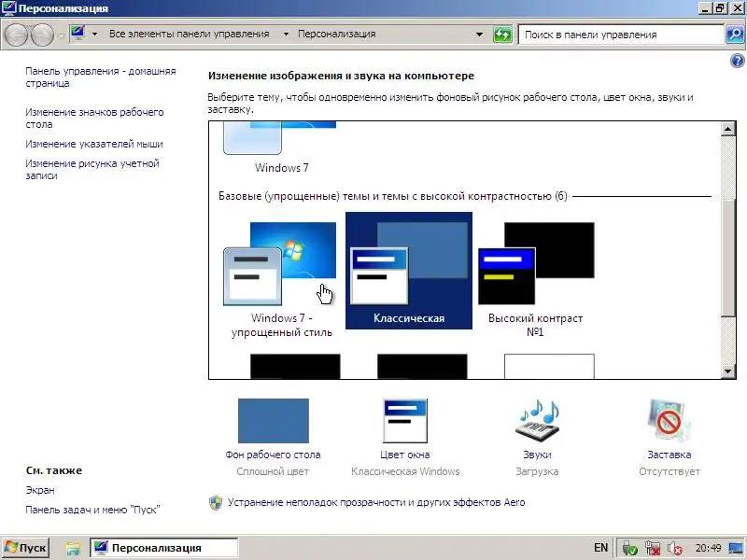
Task: Click 'Все элементы панели управления' breadcrumb
Action: tap(190, 34)
